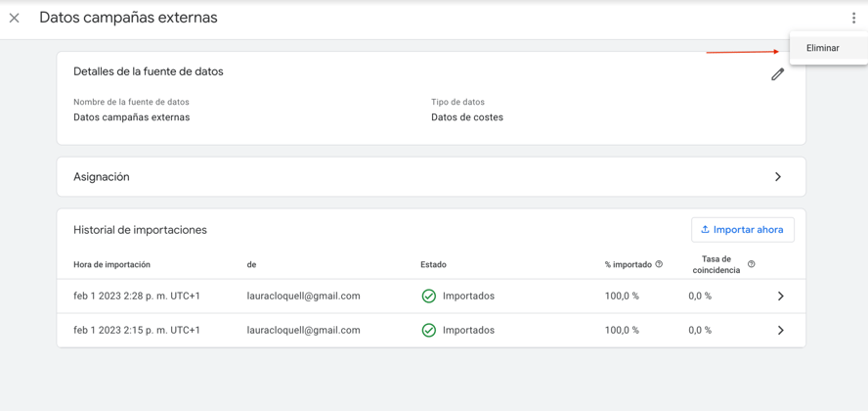868x411 pixels.
Task: Click the Hora de importación column header
Action: [111, 265]
